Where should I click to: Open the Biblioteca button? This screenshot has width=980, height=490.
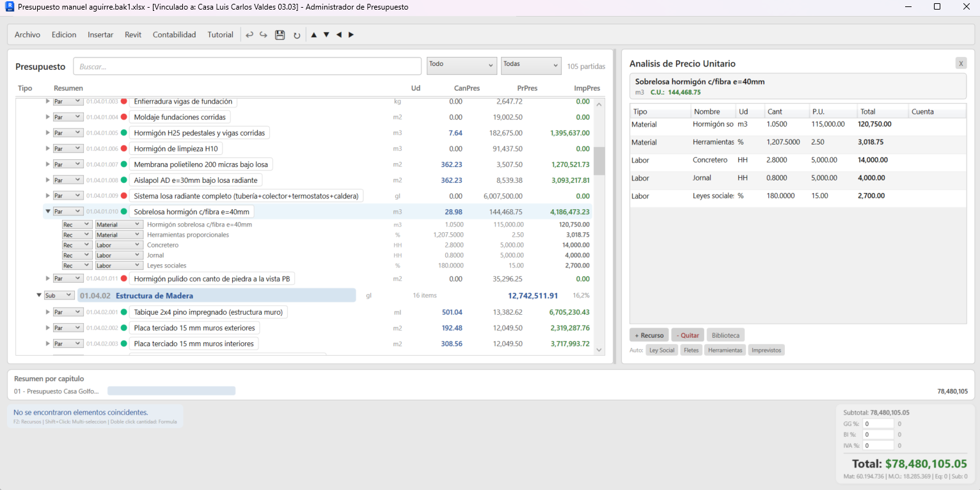[x=725, y=335]
